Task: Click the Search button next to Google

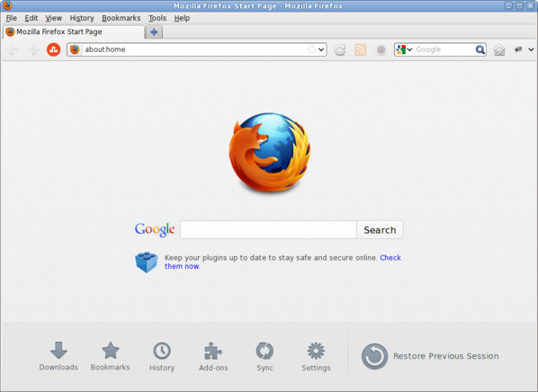Action: coord(380,230)
